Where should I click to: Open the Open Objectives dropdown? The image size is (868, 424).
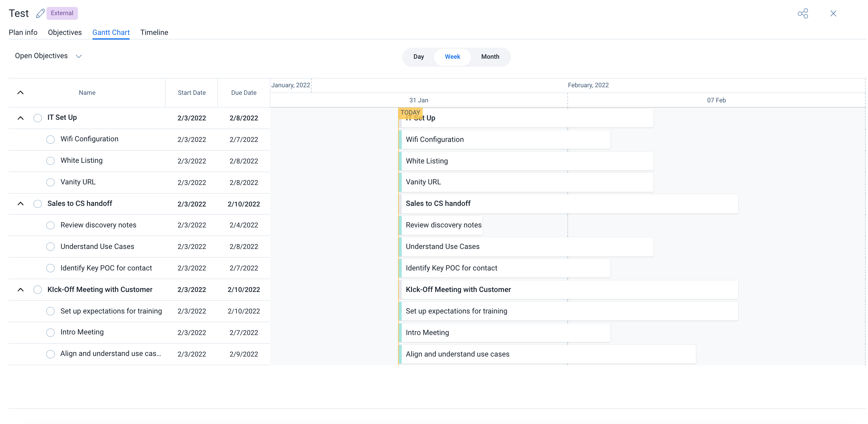48,56
